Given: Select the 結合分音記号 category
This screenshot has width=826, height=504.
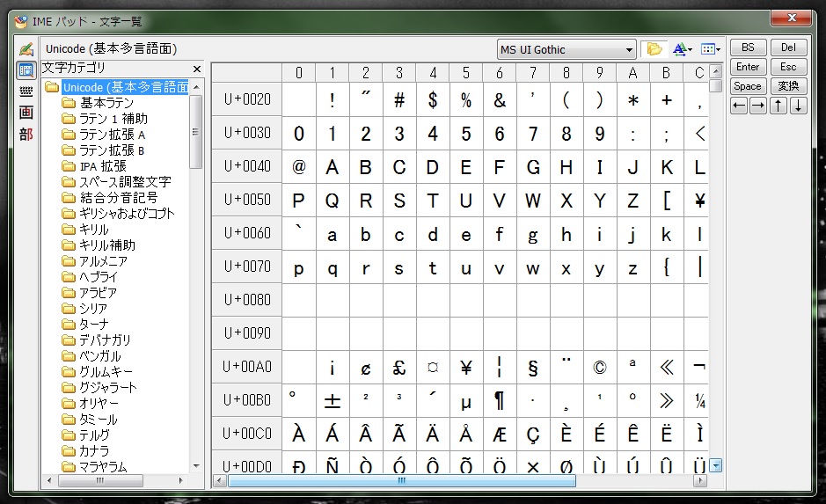Looking at the screenshot, I should click(x=119, y=198).
